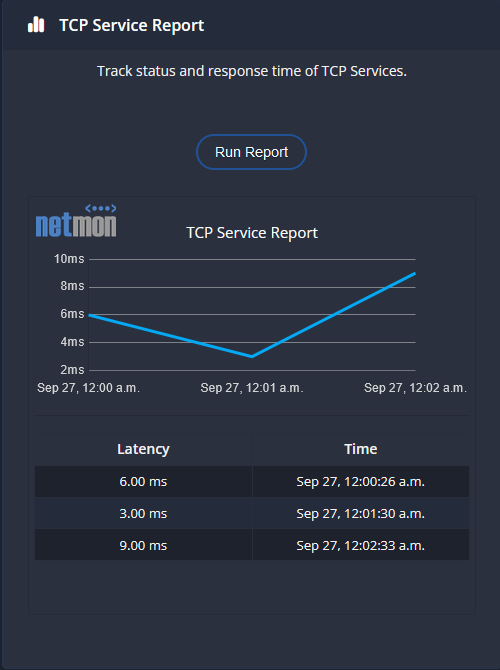Sort by the Time column header
This screenshot has height=670, width=500.
(x=361, y=449)
